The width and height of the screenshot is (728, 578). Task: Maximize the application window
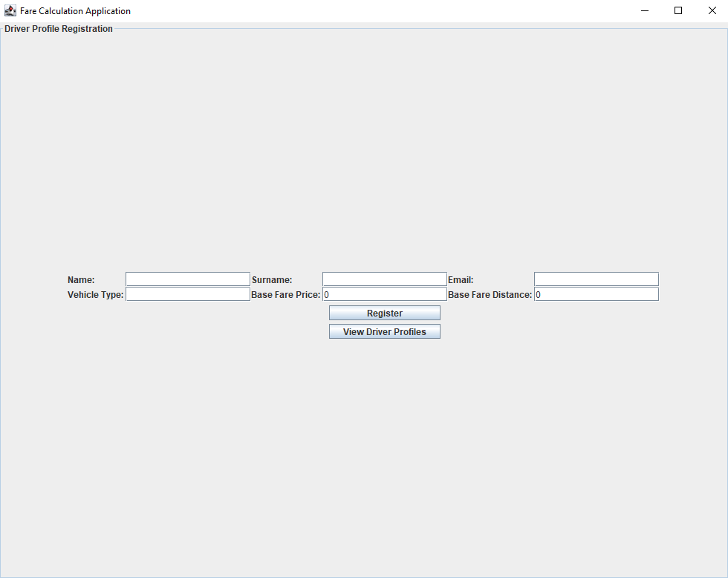677,10
